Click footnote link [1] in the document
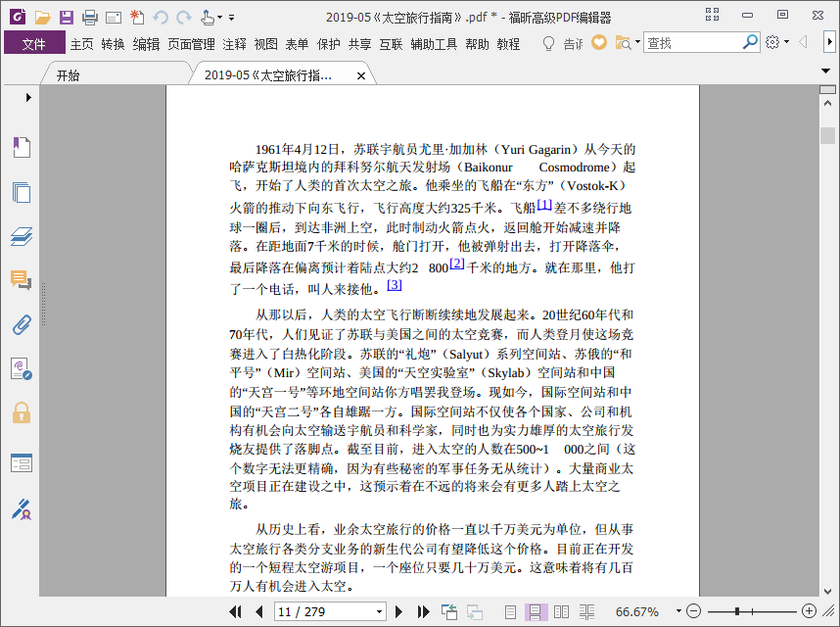 (x=544, y=206)
